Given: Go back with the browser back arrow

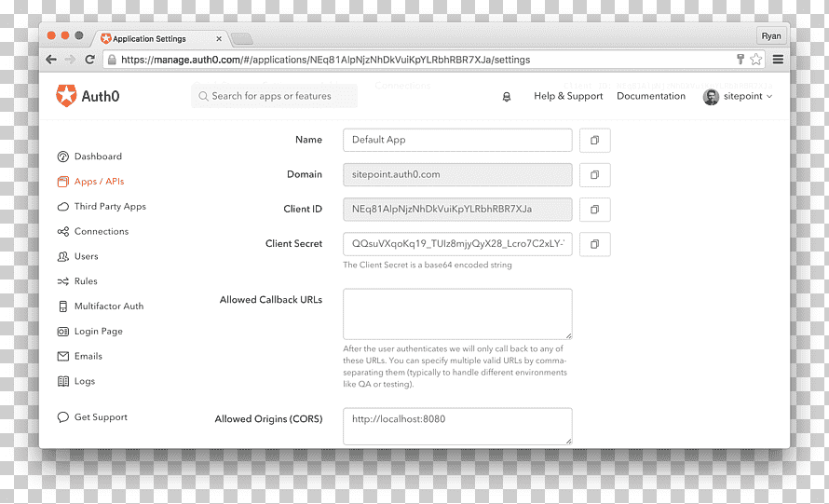Looking at the screenshot, I should (51, 60).
